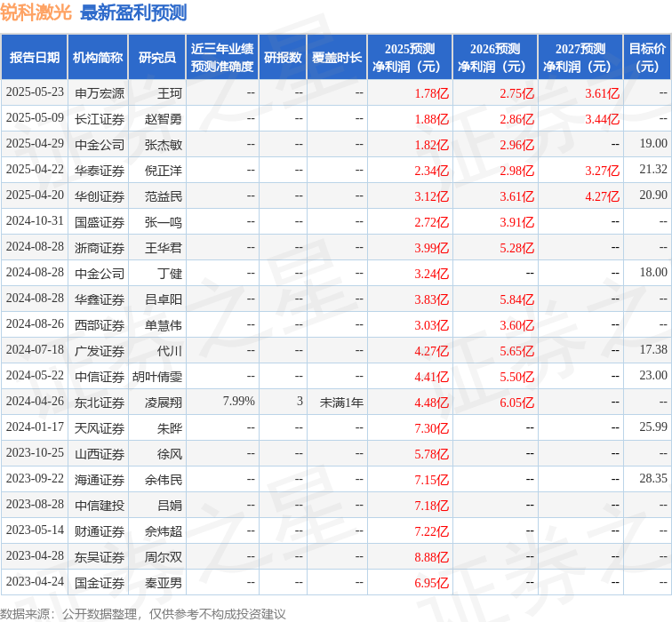This screenshot has width=672, height=622.
Task: Click the 6.05亿 2026 profit forecast
Action: point(516,403)
